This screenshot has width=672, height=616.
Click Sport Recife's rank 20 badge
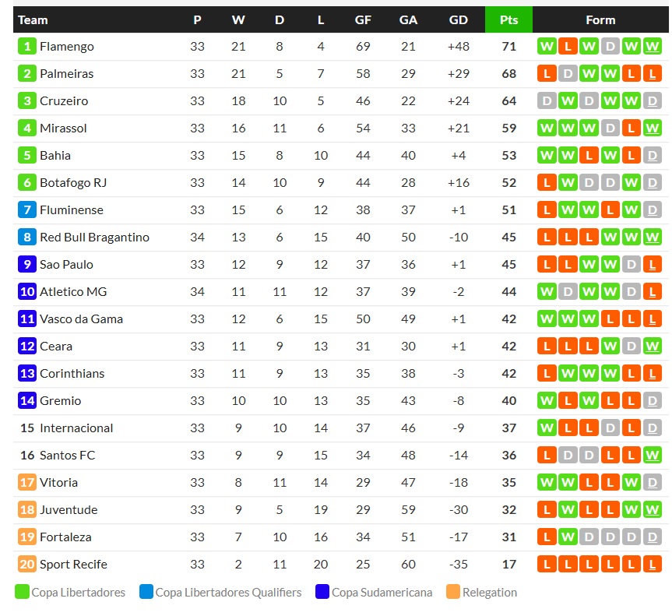click(x=27, y=565)
